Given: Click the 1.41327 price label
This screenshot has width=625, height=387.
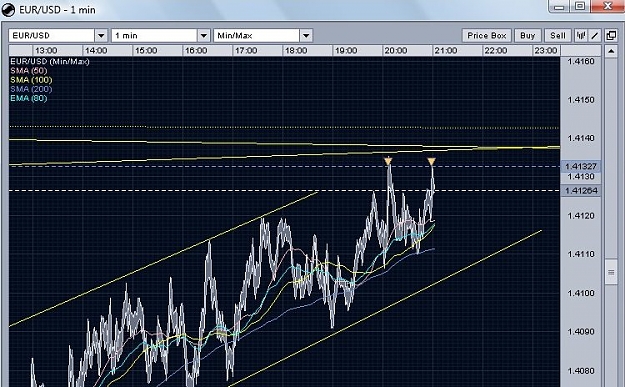Looking at the screenshot, I should tap(581, 166).
